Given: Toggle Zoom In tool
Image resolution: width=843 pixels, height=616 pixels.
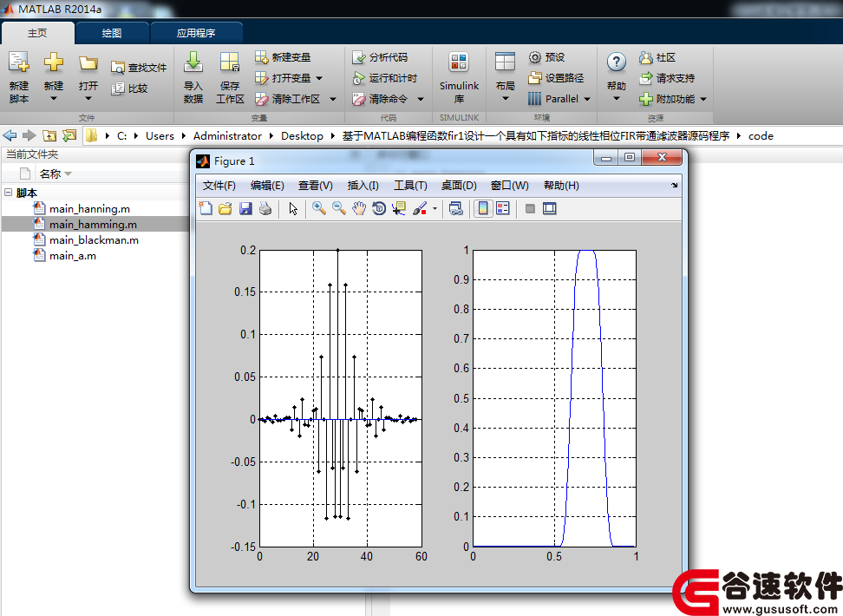Looking at the screenshot, I should 319,209.
